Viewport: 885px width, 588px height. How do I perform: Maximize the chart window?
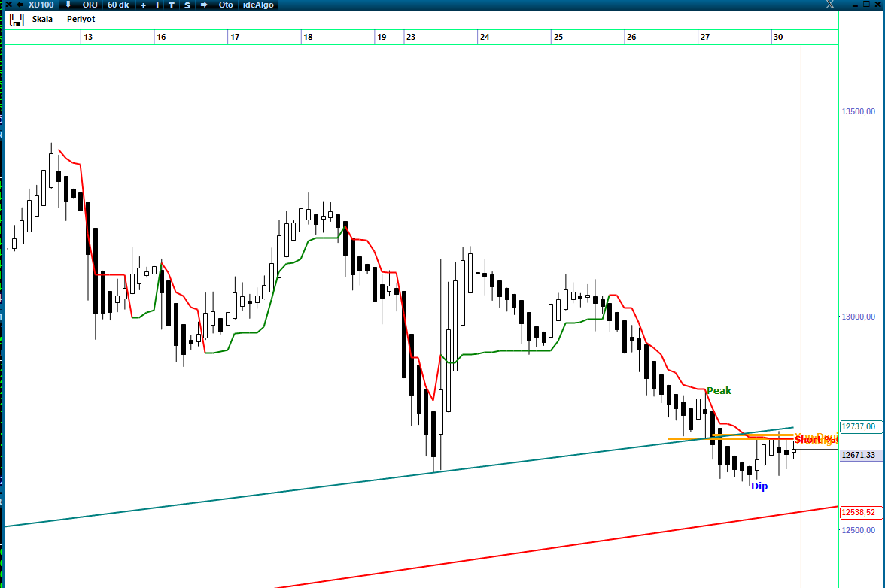pos(867,4)
